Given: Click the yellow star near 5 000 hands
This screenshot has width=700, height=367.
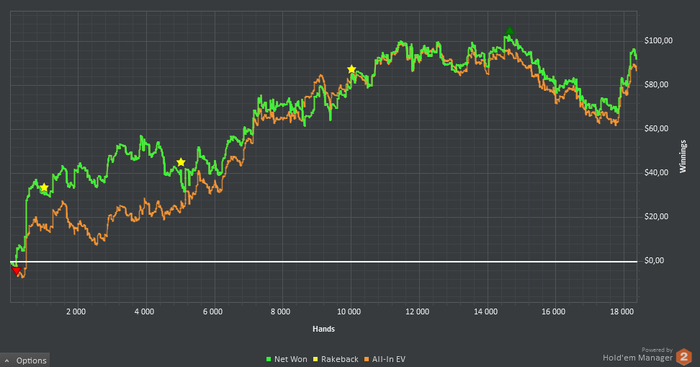Looking at the screenshot, I should 181,162.
